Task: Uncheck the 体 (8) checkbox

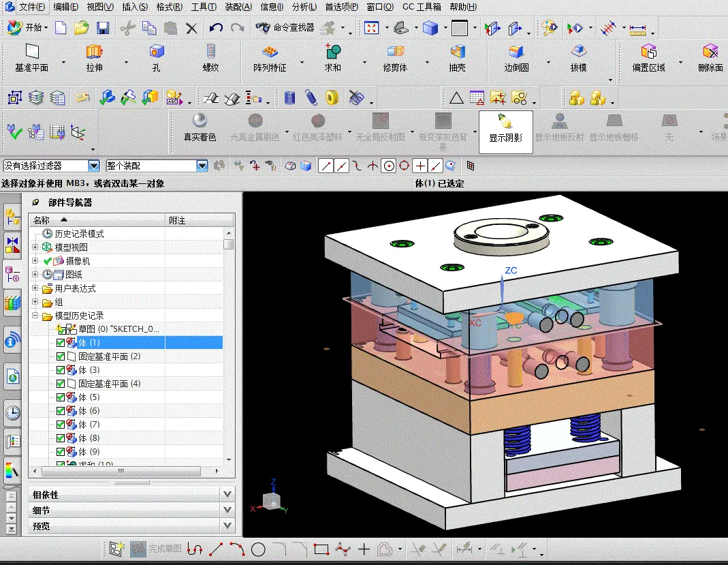Action: click(x=61, y=438)
